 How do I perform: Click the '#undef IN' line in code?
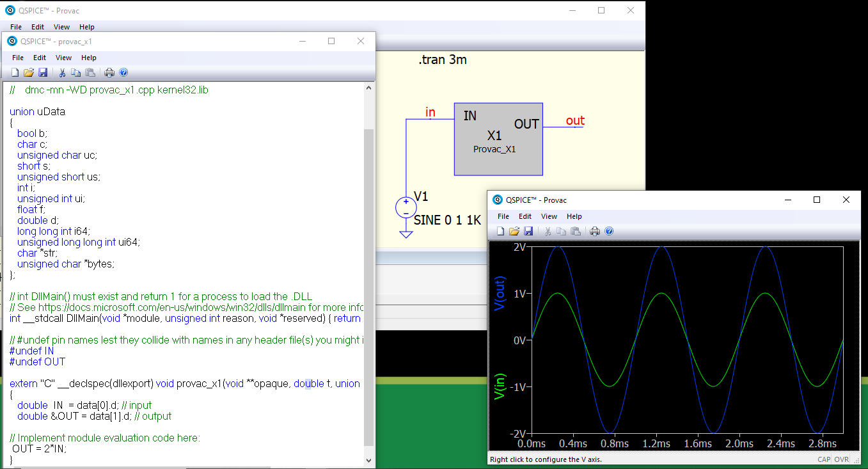point(32,351)
